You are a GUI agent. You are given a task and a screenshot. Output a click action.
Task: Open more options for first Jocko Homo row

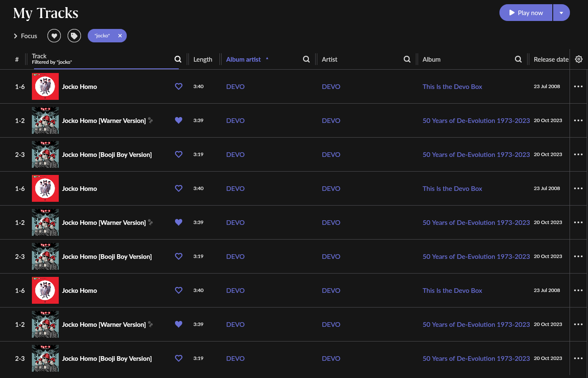point(578,86)
